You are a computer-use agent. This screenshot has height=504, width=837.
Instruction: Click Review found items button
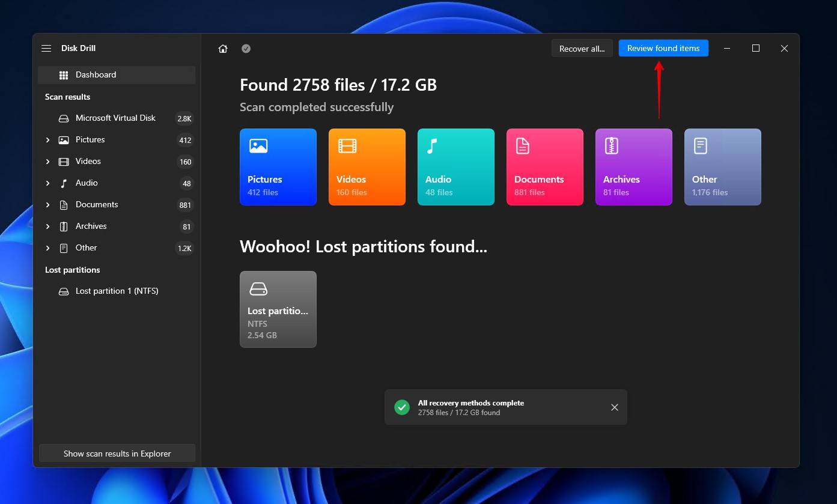pyautogui.click(x=663, y=48)
